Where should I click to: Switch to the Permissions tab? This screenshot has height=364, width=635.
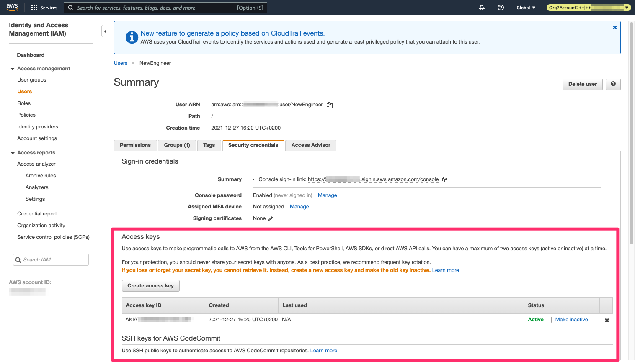tap(135, 145)
